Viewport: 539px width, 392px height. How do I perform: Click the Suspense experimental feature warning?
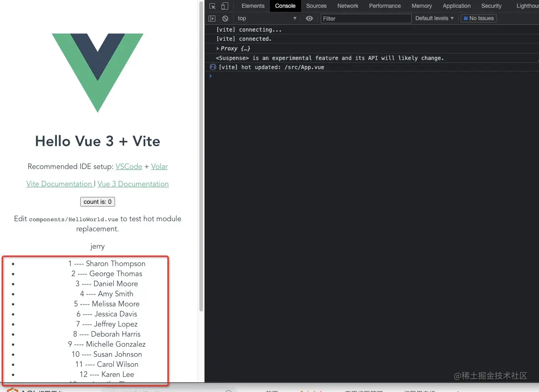pos(330,58)
